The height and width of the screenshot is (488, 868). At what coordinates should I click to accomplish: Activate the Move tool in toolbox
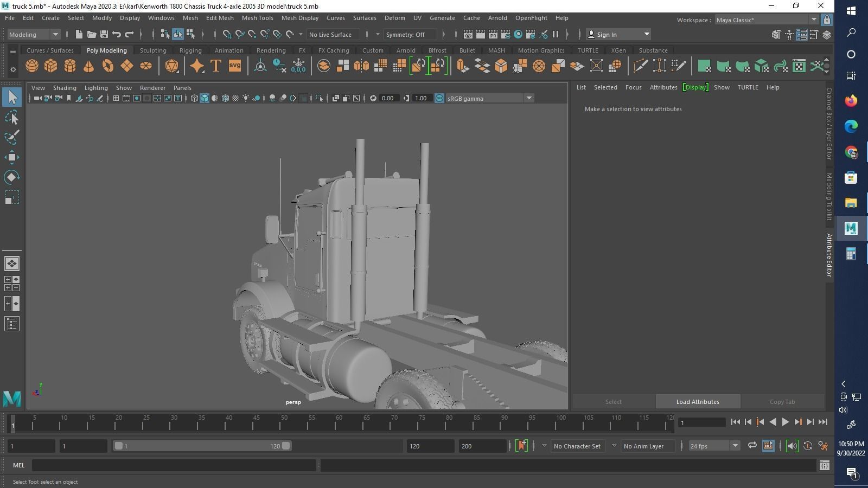point(12,157)
